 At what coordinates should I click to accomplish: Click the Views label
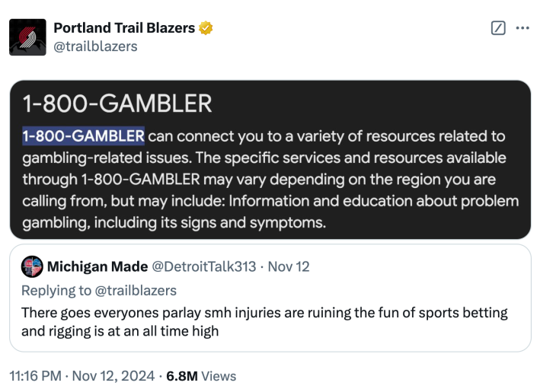tap(219, 376)
